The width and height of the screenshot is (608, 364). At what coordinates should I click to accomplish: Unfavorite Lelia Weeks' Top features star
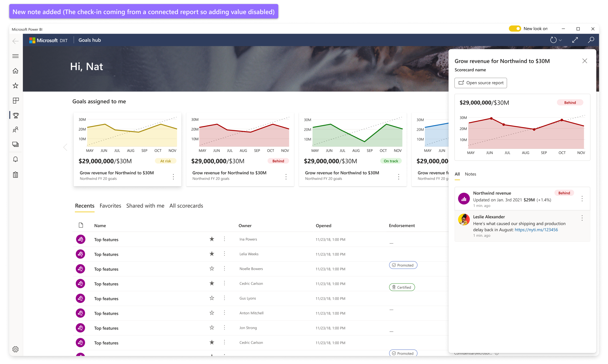click(212, 254)
